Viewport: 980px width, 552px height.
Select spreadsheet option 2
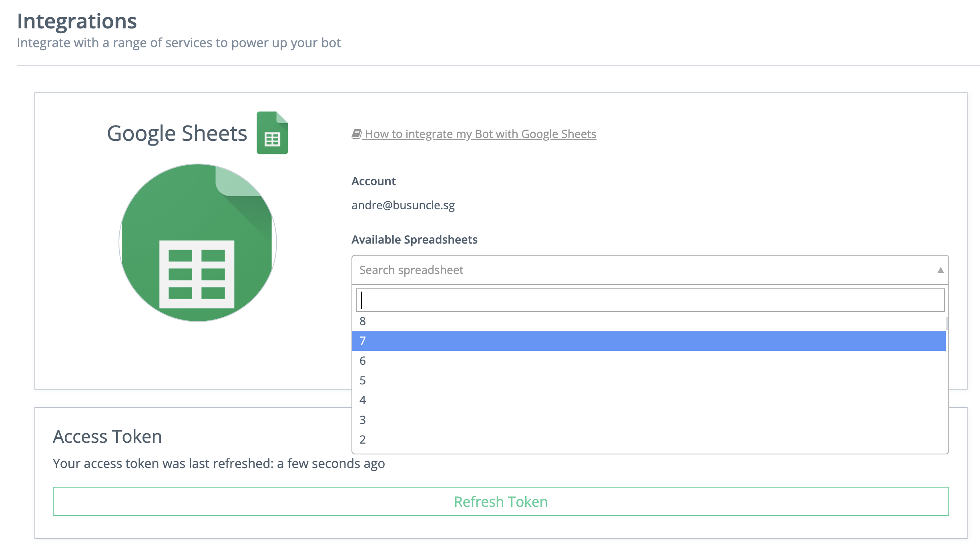coord(649,440)
